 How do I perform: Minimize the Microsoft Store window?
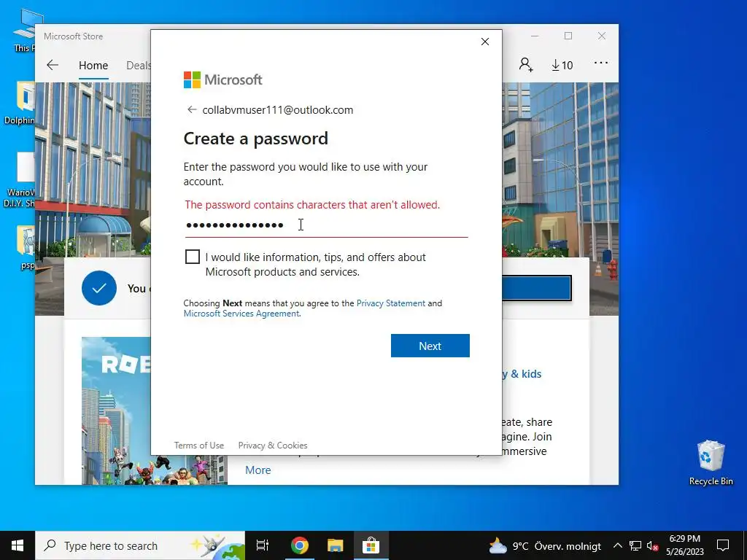tap(535, 36)
